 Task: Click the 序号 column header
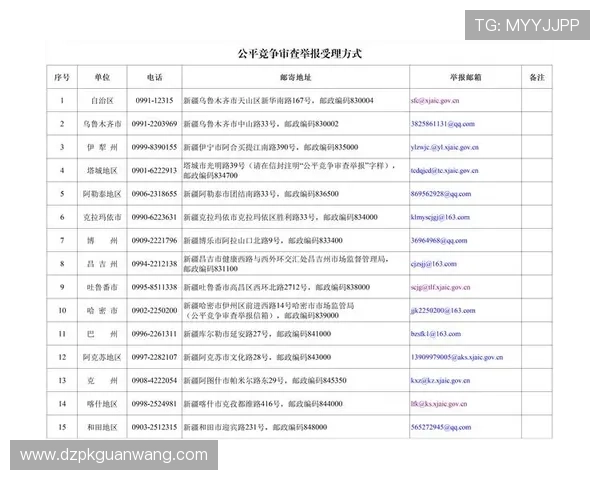[62, 77]
